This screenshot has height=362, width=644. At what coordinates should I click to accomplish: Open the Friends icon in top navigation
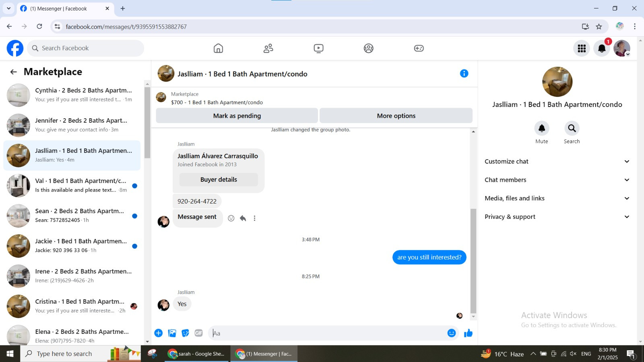[268, 48]
